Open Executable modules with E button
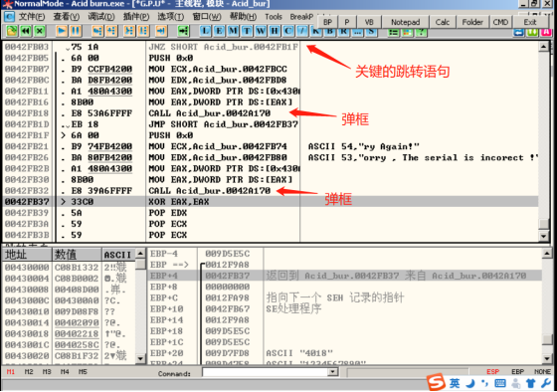This screenshot has width=557, height=392. point(219,31)
